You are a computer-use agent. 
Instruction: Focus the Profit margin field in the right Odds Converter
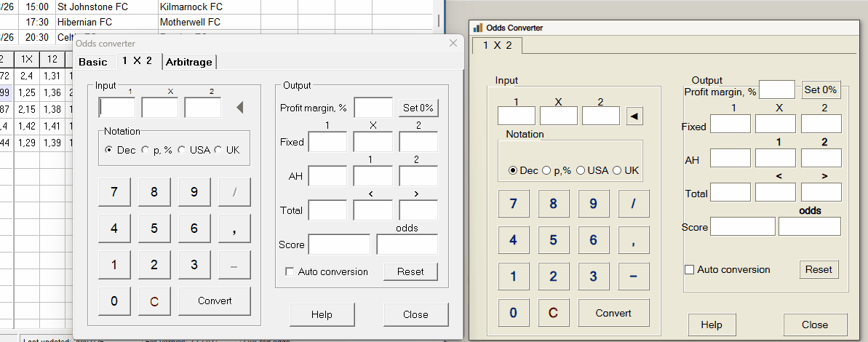777,89
